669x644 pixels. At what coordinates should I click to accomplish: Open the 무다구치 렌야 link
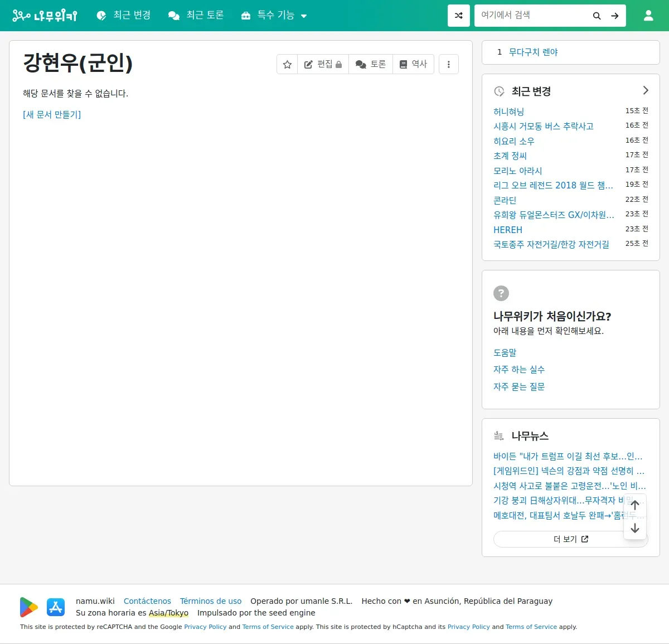[534, 52]
